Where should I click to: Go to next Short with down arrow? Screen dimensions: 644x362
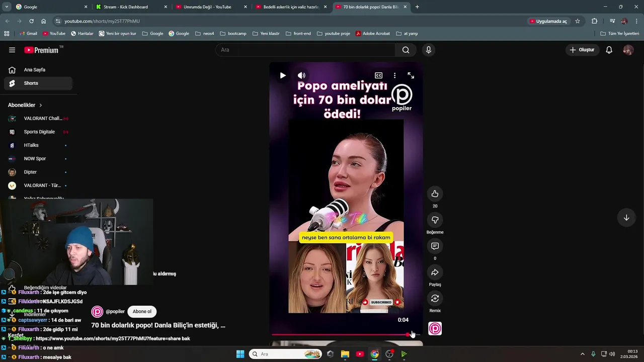[626, 218]
